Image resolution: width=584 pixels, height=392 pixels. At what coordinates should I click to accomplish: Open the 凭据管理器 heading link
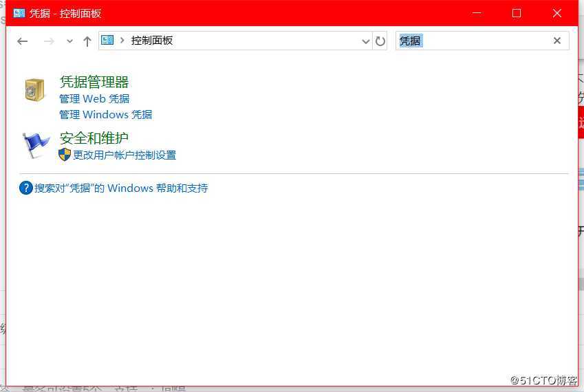(x=94, y=82)
